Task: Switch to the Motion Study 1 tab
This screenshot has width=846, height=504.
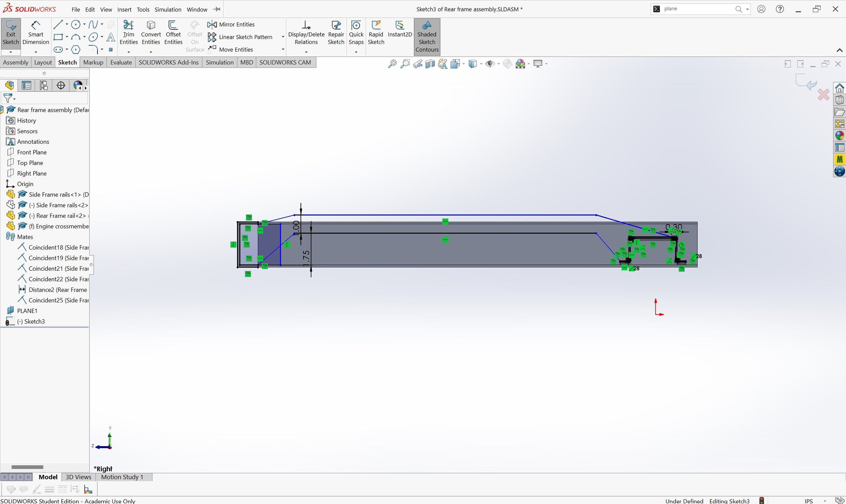Action: click(x=122, y=477)
